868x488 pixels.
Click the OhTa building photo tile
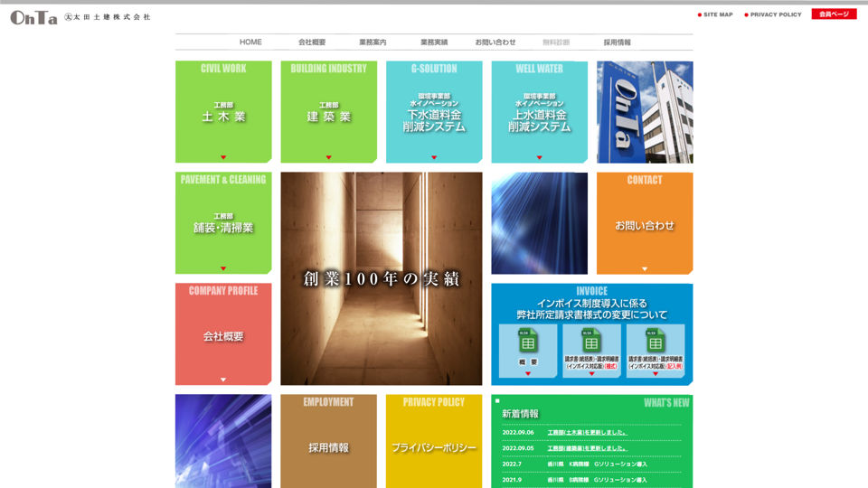click(x=645, y=112)
